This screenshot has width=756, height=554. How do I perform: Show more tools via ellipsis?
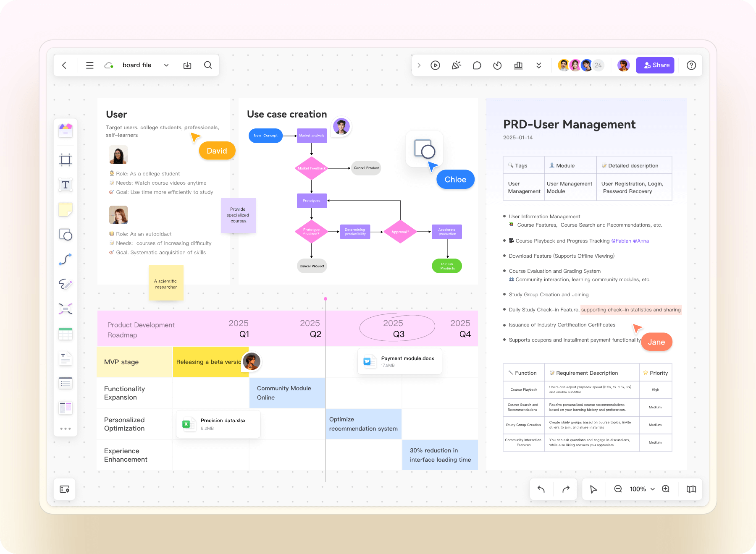point(66,429)
